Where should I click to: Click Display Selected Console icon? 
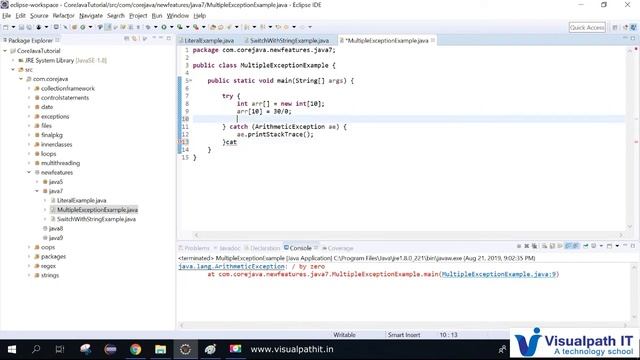pyautogui.click(x=593, y=246)
